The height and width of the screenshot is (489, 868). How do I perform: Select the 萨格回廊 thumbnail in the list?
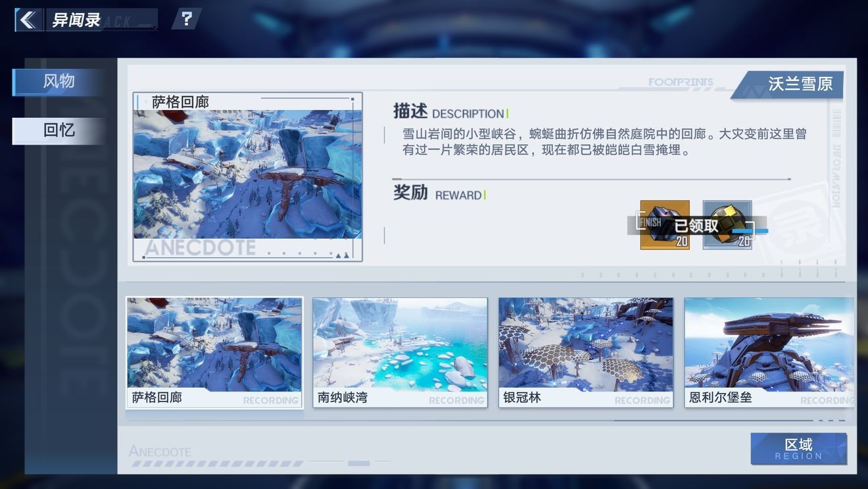[x=214, y=351]
